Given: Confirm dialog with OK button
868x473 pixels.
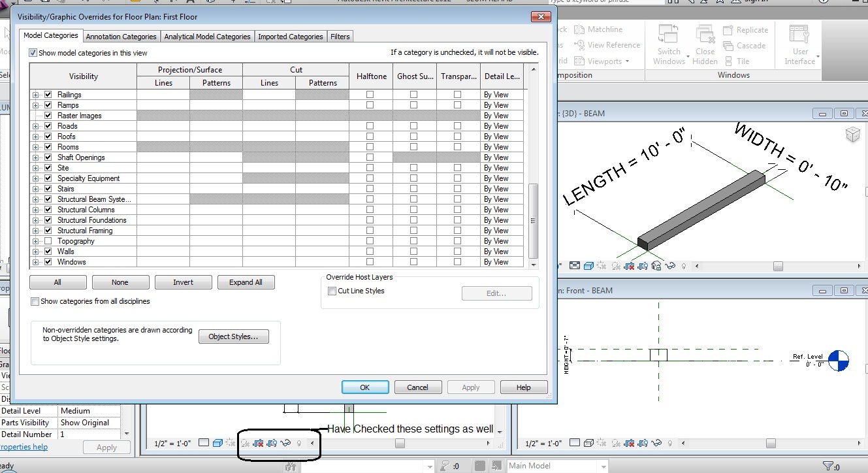Looking at the screenshot, I should [365, 387].
